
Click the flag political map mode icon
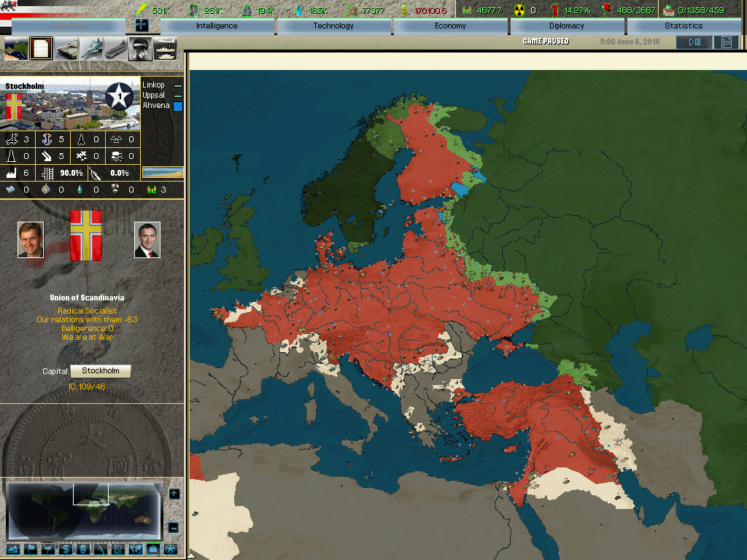(x=31, y=548)
